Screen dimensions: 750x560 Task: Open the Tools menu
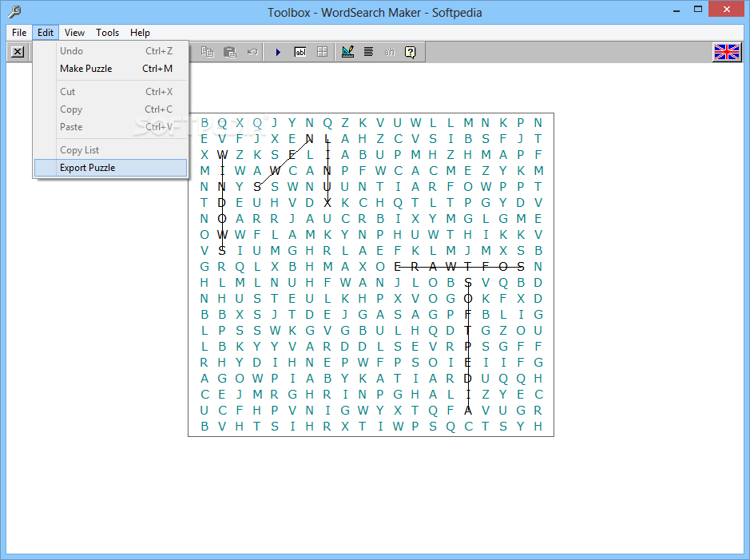(x=107, y=33)
